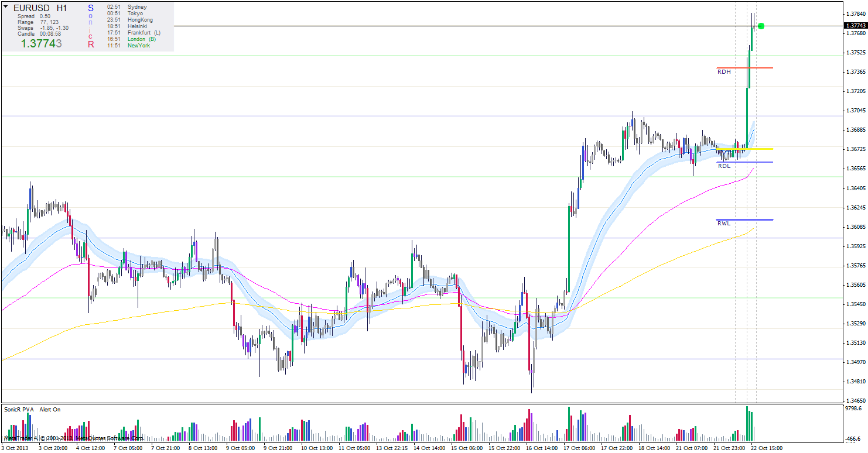Click the 10 Oct 13:00 time label
The width and height of the screenshot is (868, 453).
click(x=316, y=448)
